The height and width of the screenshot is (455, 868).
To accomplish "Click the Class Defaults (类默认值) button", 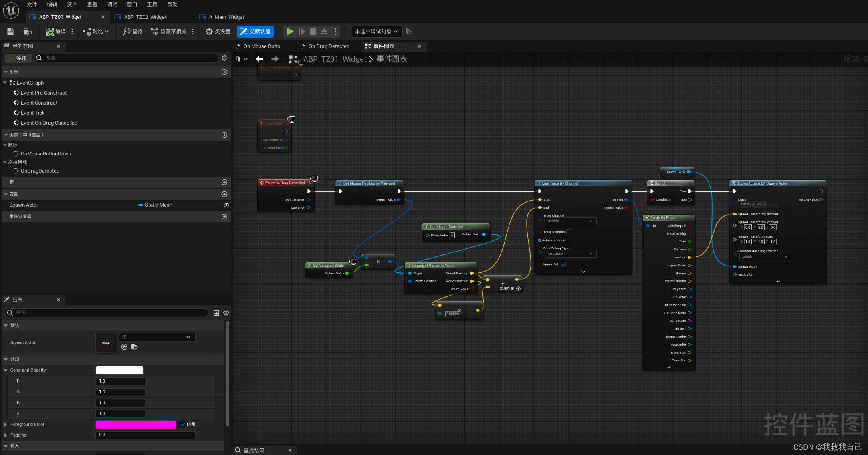I will click(x=255, y=31).
